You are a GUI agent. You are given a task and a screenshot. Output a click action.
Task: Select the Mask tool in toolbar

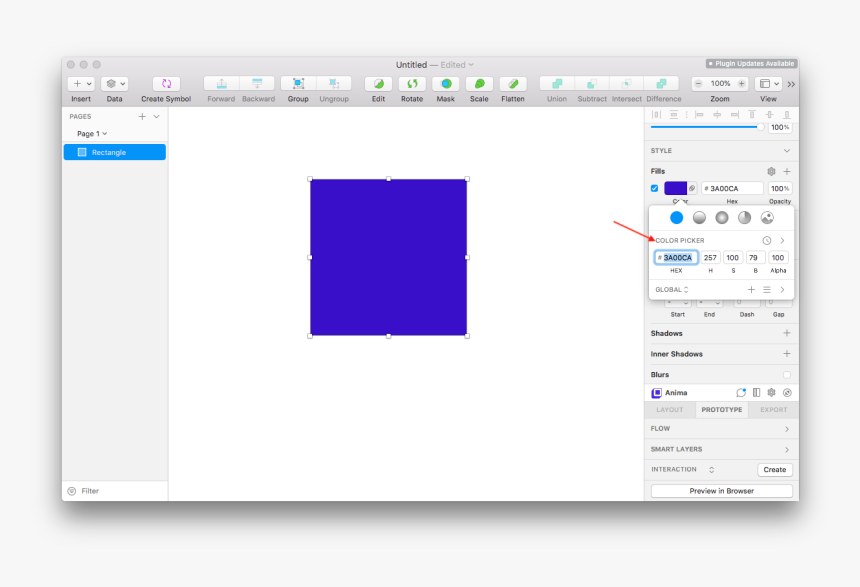click(x=445, y=84)
